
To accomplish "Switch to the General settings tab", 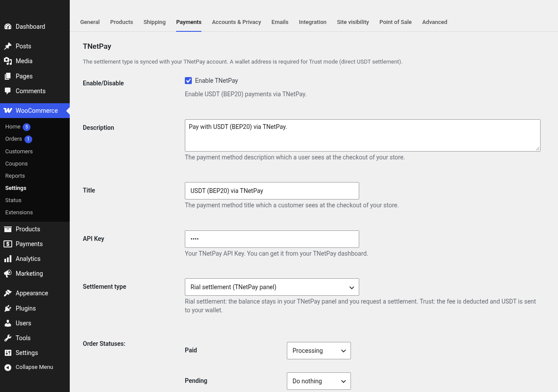I will click(x=90, y=22).
